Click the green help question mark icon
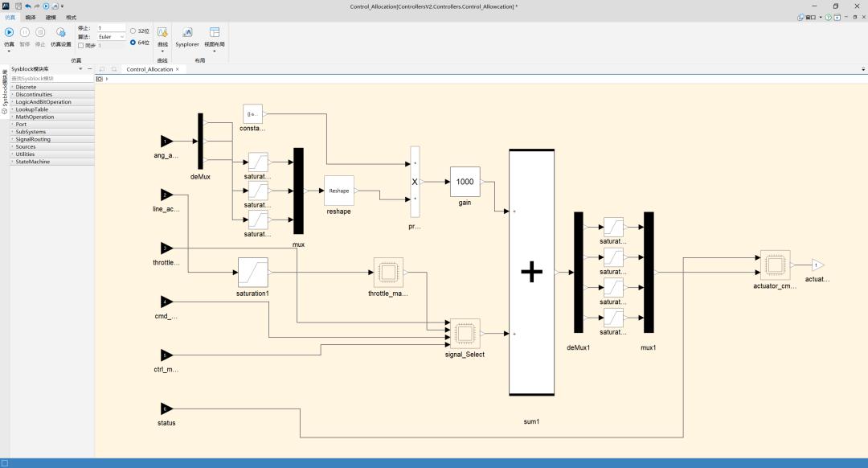The width and height of the screenshot is (868, 468). pos(828,17)
